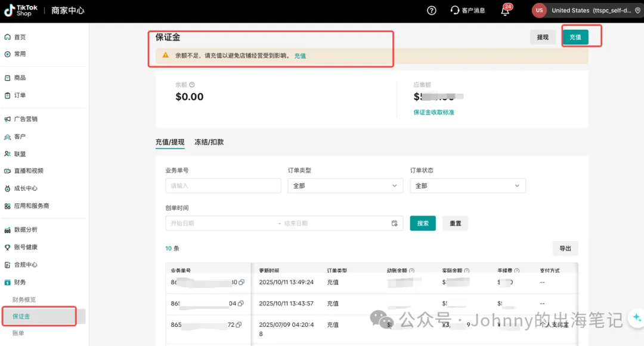Click the help question mark icon

(x=432, y=10)
